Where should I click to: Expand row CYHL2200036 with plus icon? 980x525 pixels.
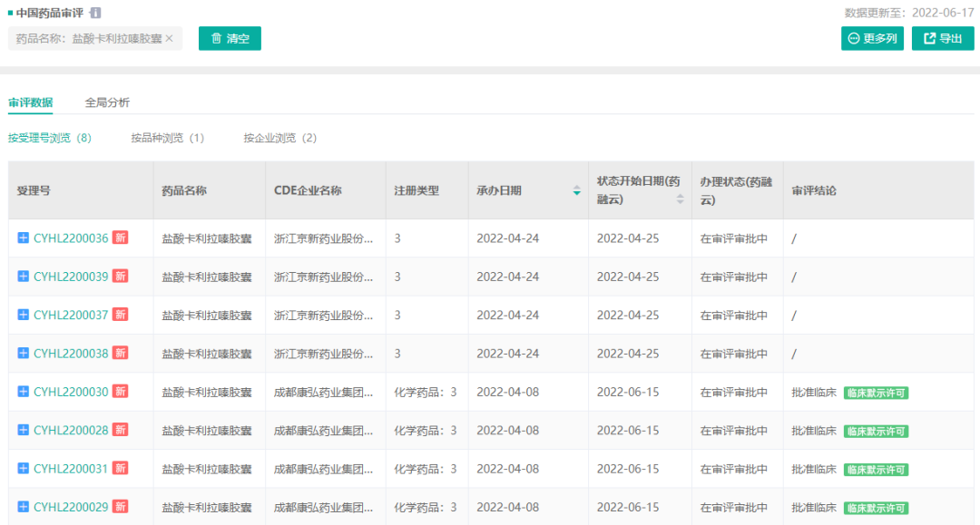[24, 238]
